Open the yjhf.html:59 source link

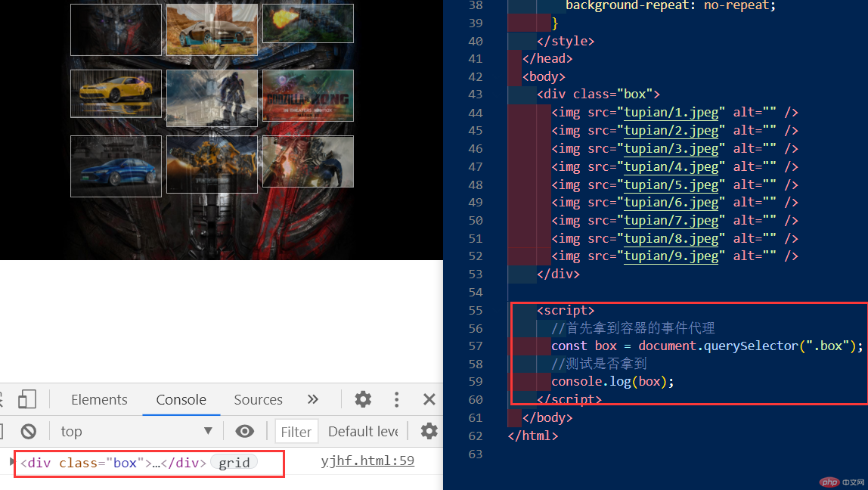[x=367, y=461]
